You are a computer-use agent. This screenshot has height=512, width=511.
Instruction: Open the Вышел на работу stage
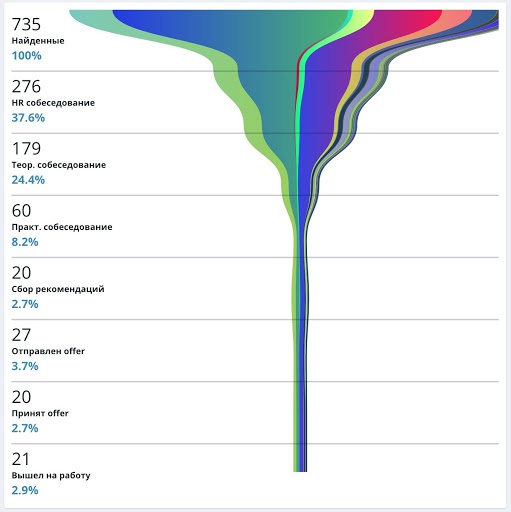click(x=51, y=475)
